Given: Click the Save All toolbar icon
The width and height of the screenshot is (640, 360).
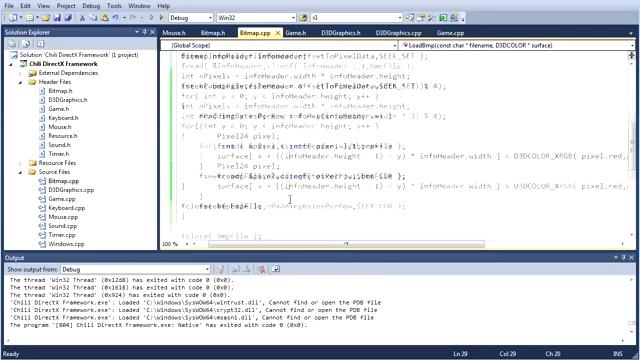Looking at the screenshot, I should (x=68, y=18).
